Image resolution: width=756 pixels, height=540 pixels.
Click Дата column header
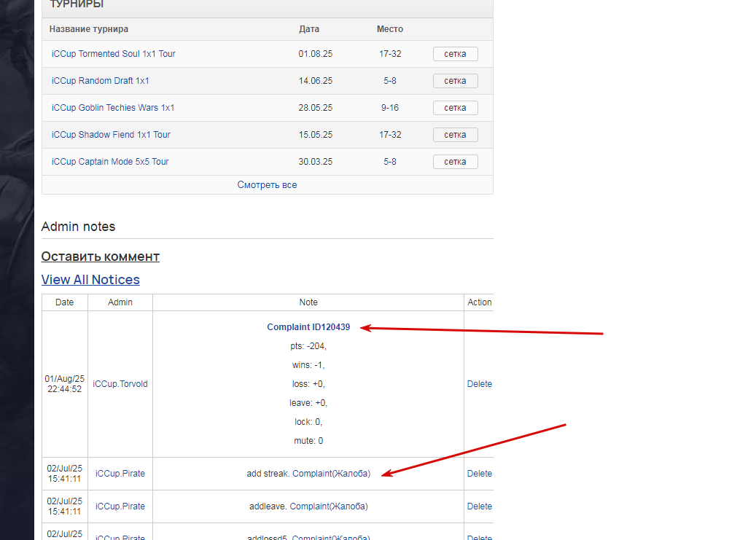(x=309, y=29)
